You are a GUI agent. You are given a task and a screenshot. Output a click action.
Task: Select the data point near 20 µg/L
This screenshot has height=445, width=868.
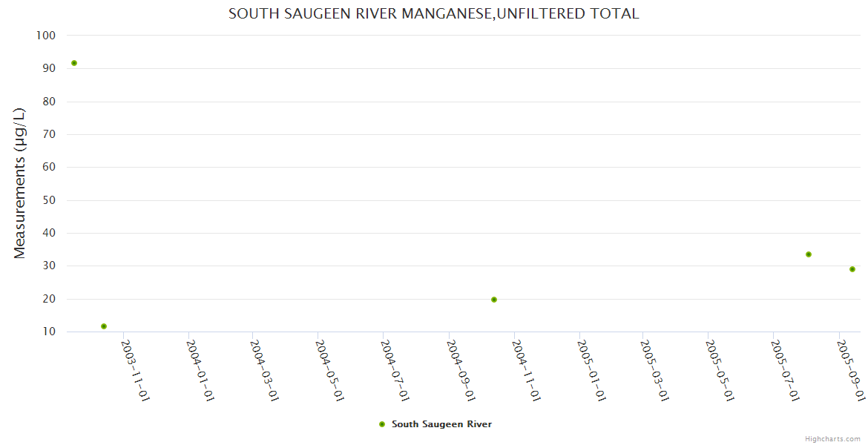pyautogui.click(x=494, y=300)
